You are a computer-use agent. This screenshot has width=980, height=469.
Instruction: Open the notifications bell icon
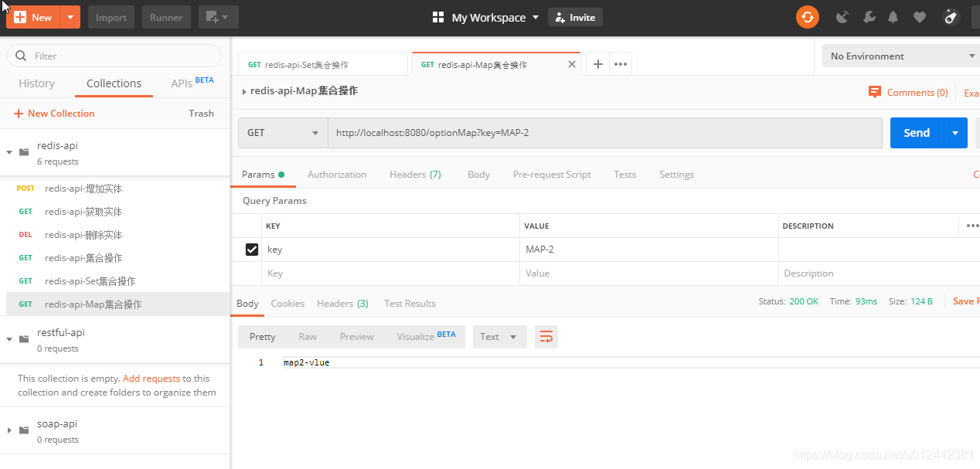pos(893,17)
